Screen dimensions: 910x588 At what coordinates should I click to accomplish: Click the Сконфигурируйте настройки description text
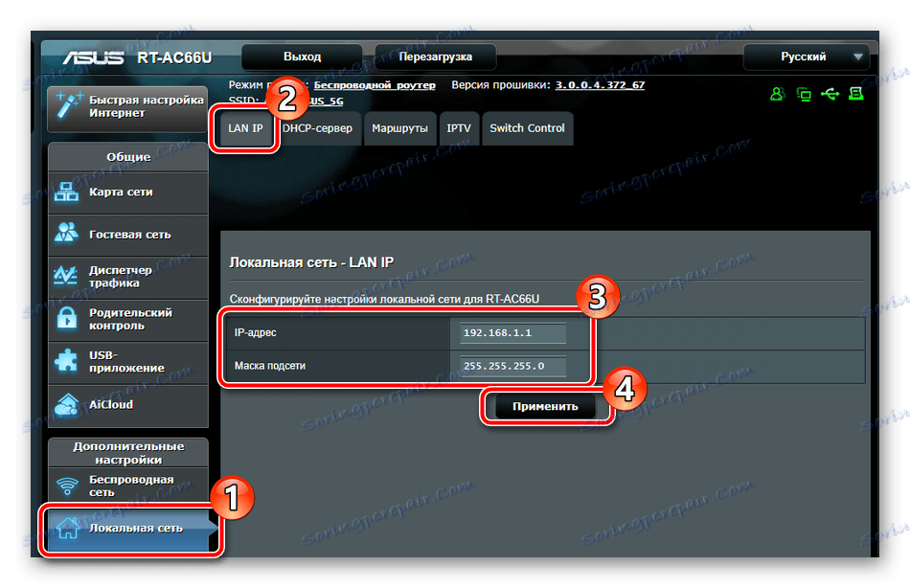click(384, 299)
